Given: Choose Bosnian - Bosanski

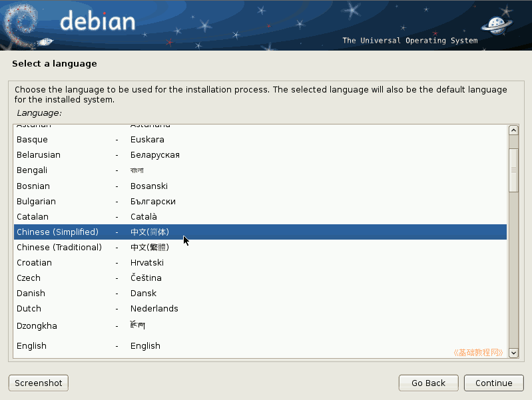Looking at the screenshot, I should 260,186.
